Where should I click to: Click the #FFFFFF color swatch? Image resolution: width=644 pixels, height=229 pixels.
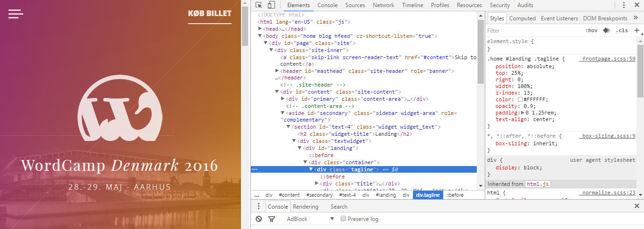coord(520,100)
